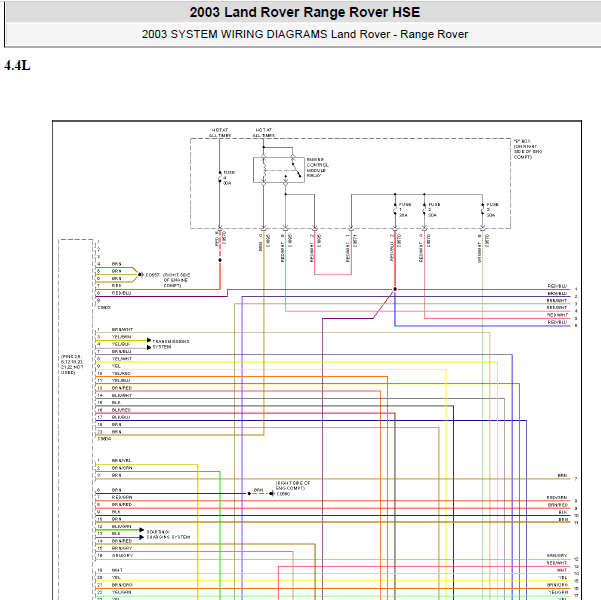
Task: Click the Engine Control Module Relay symbol
Action: (279, 169)
